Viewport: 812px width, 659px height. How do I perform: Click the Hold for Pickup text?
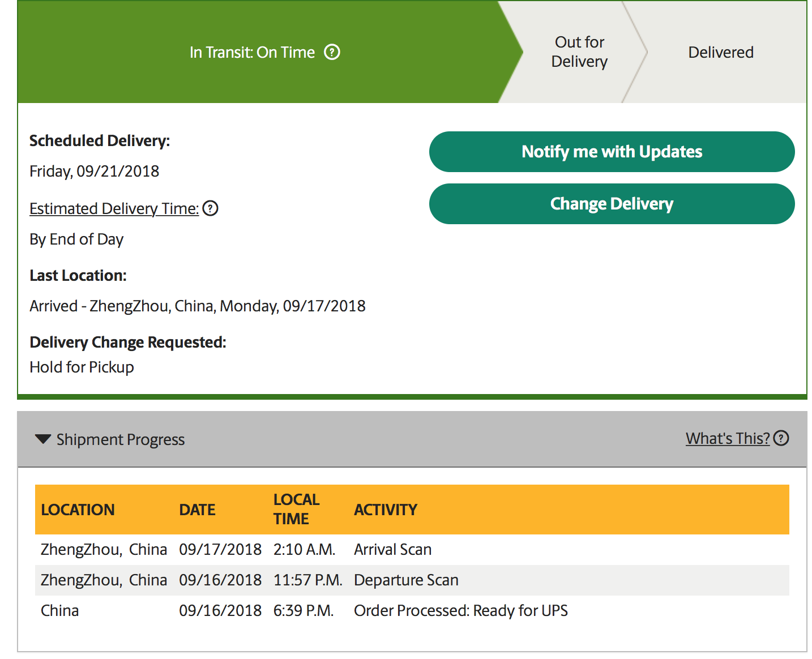(82, 367)
